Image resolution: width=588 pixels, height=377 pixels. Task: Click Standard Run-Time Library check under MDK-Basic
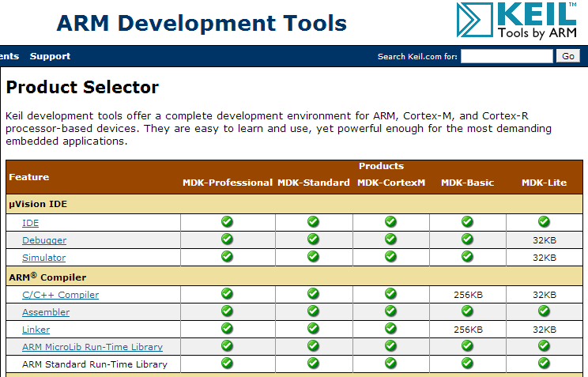pos(467,363)
